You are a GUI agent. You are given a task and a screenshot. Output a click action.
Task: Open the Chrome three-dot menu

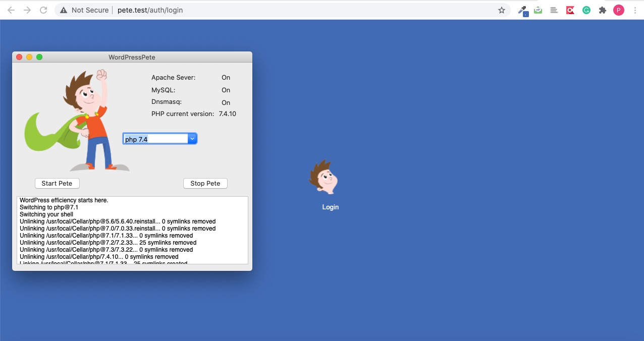[x=635, y=10]
